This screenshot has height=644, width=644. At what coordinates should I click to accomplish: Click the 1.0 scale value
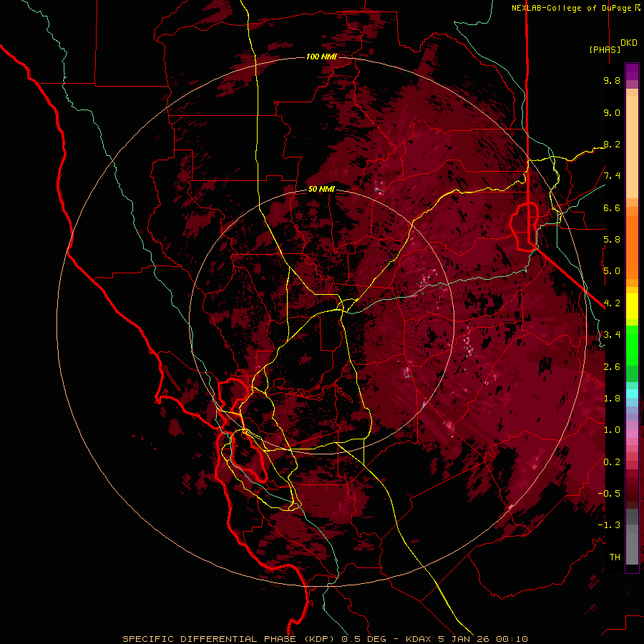tap(612, 430)
